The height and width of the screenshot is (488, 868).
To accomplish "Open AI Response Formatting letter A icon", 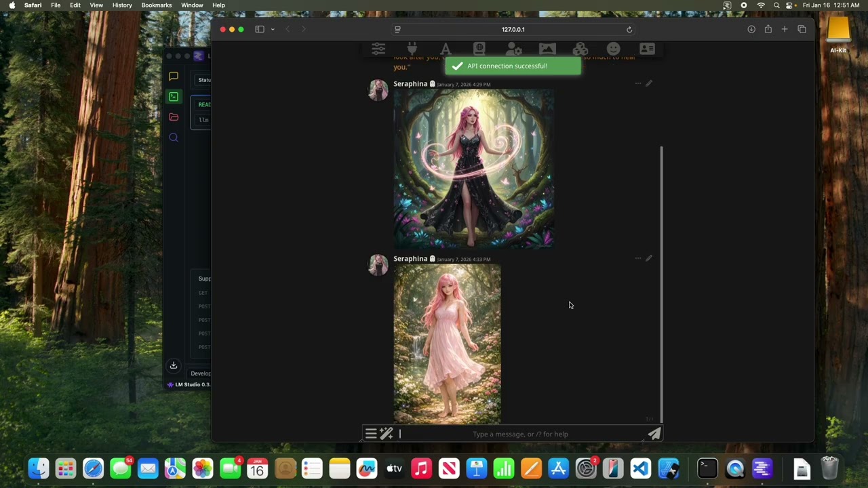I will point(446,49).
